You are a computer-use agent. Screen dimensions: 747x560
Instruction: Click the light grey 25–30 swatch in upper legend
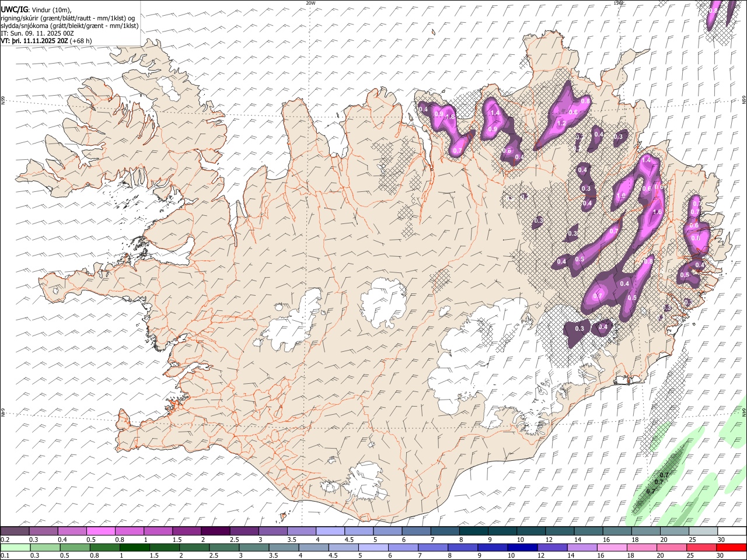coord(703,531)
